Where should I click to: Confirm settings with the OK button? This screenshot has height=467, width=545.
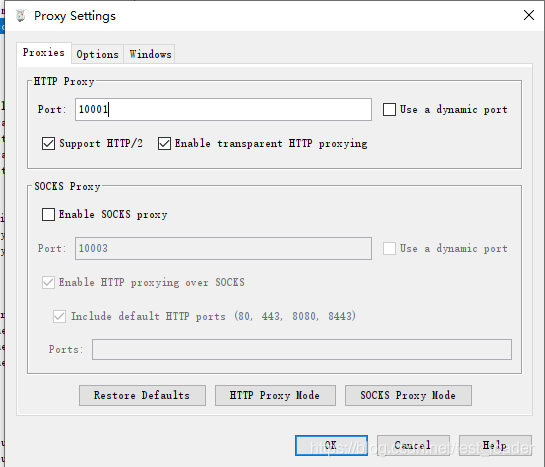pyautogui.click(x=331, y=445)
